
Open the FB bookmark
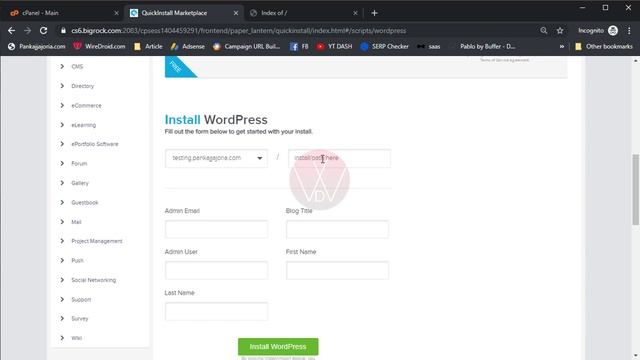(x=299, y=47)
